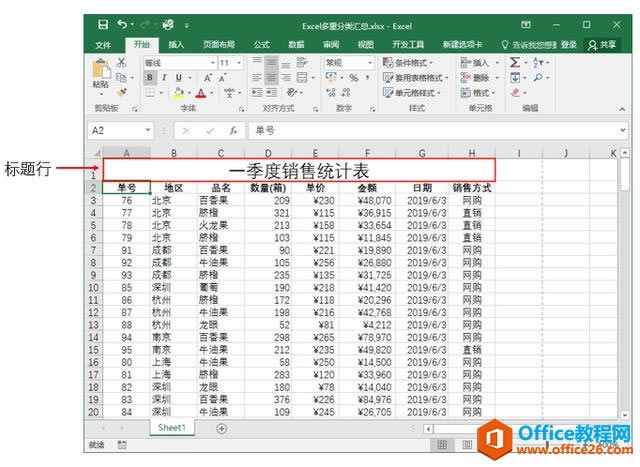Click the Paste clipboard icon

(100, 72)
